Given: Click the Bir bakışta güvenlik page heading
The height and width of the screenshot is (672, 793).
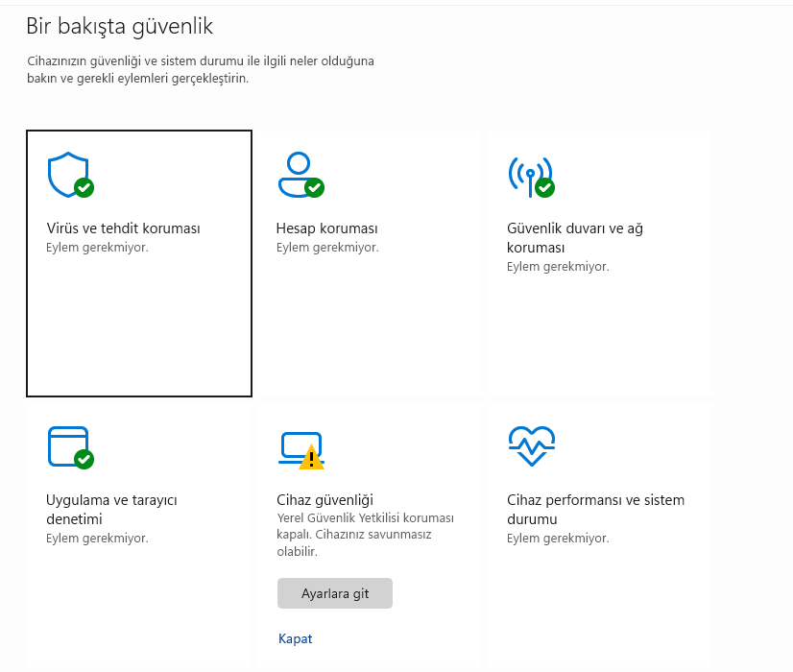Looking at the screenshot, I should pos(119,26).
